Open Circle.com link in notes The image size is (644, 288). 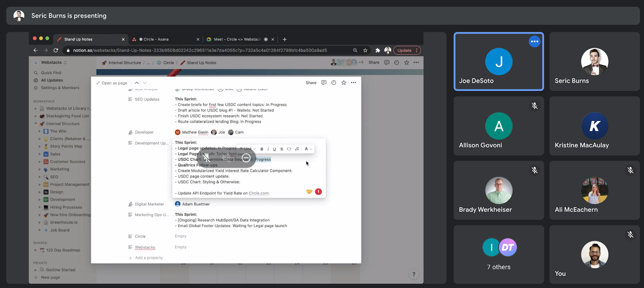click(x=259, y=193)
